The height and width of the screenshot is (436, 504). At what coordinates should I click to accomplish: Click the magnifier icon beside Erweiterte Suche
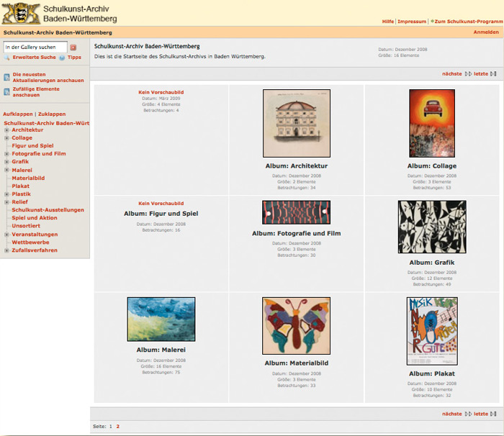(7, 57)
